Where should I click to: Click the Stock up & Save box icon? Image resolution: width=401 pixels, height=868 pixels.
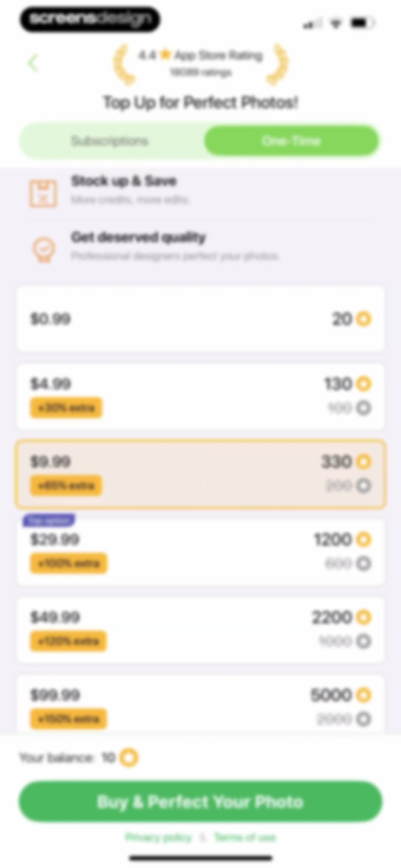pos(43,193)
